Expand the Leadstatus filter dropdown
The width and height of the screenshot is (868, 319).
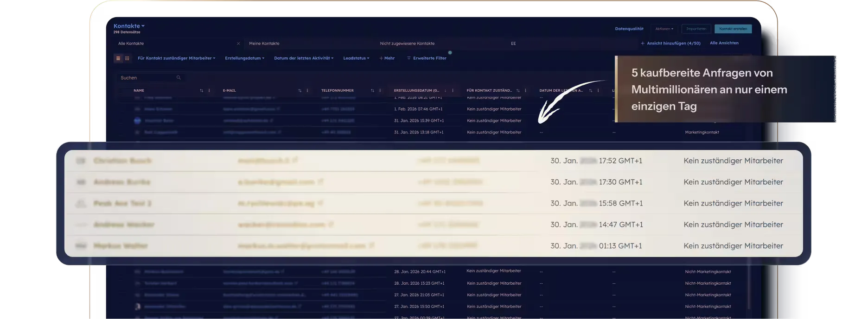(x=356, y=58)
